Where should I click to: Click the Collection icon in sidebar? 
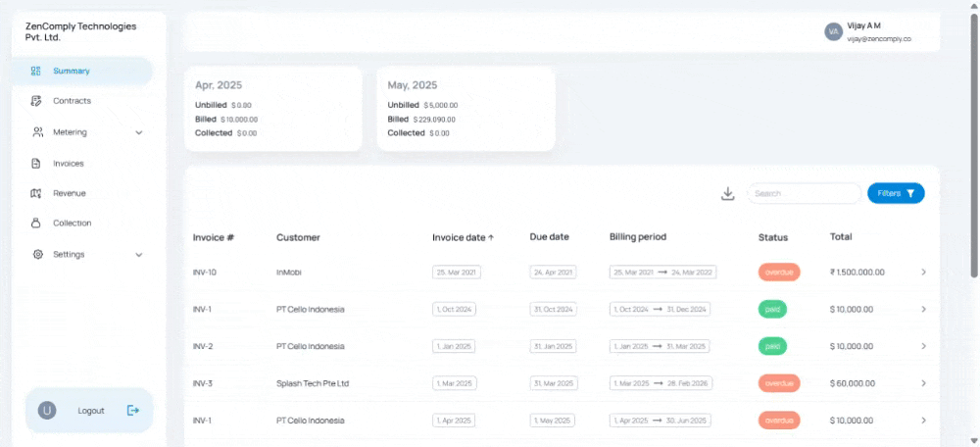35,223
